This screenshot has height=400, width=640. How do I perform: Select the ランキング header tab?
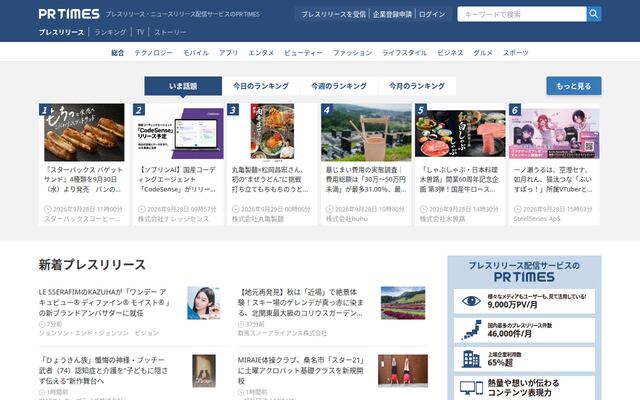(110, 32)
